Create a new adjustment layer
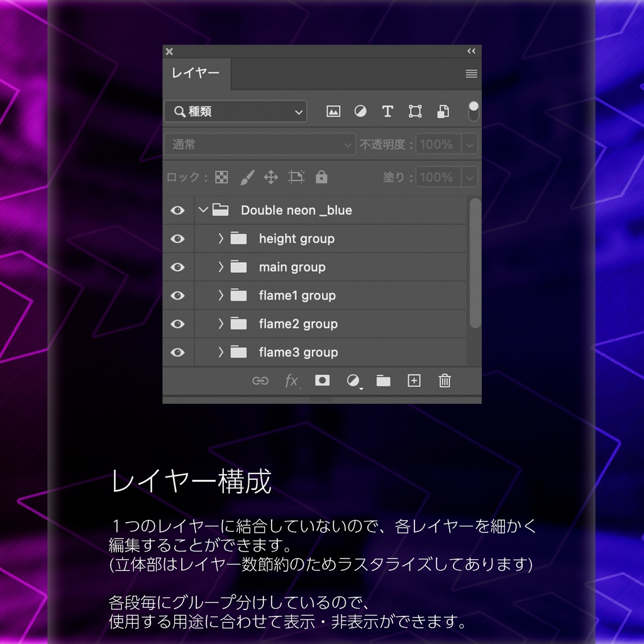The width and height of the screenshot is (644, 644). click(x=353, y=380)
